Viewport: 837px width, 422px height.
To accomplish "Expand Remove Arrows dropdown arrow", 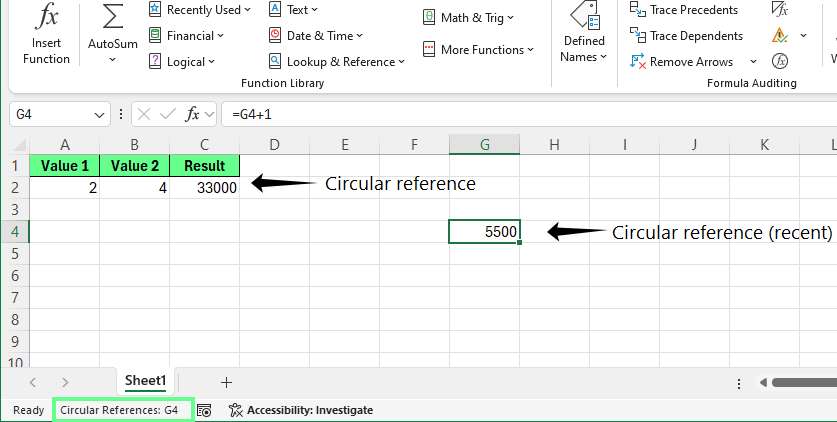I will (753, 62).
